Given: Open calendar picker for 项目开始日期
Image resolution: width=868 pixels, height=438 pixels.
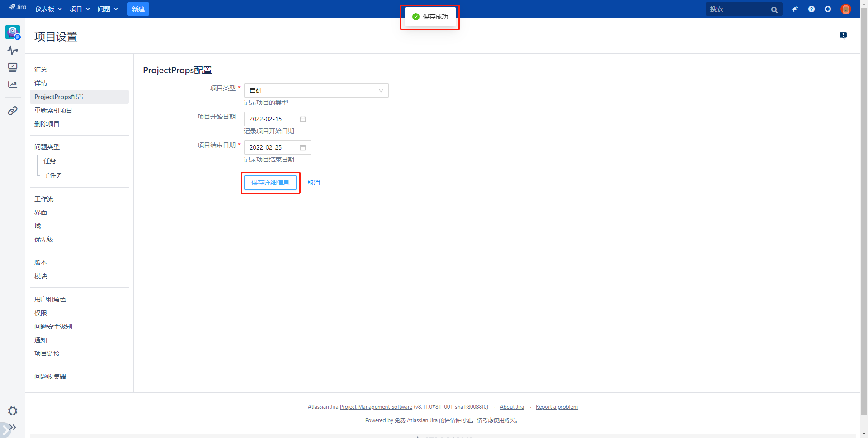Looking at the screenshot, I should point(303,119).
